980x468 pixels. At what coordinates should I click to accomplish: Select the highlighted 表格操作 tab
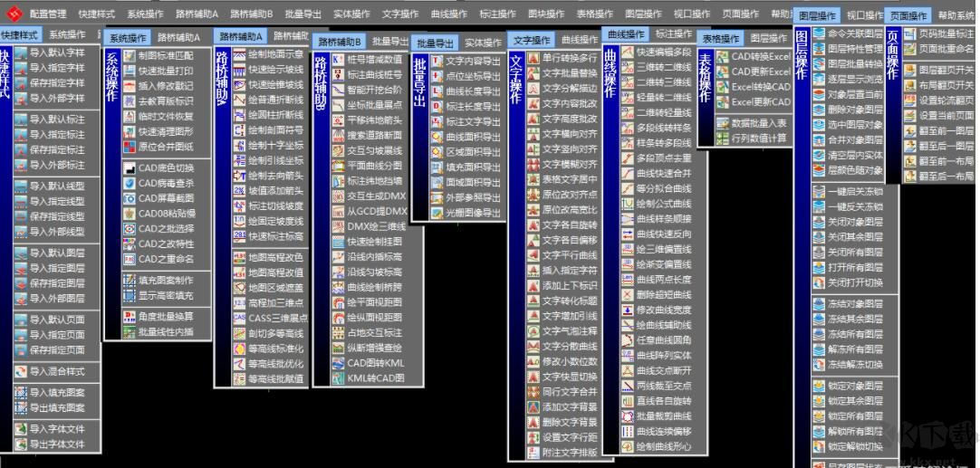click(720, 39)
